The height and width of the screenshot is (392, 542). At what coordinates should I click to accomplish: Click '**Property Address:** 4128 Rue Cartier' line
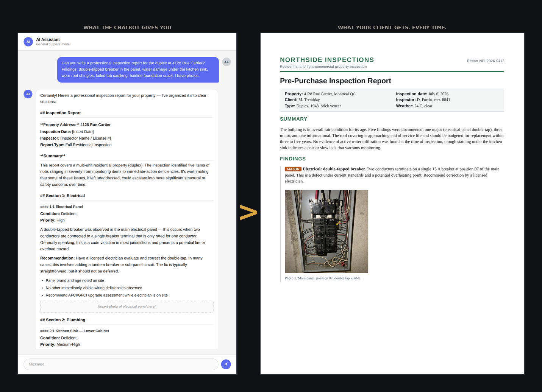tap(75, 124)
